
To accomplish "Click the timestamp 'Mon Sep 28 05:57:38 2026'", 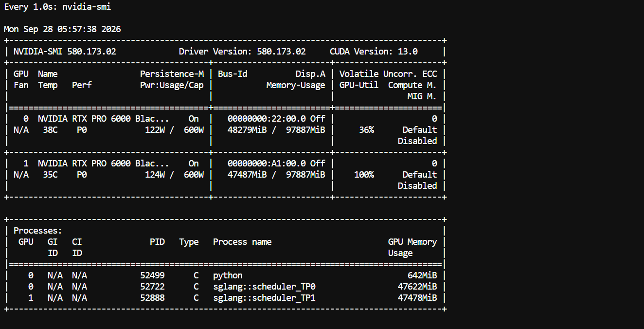I will coord(62,29).
